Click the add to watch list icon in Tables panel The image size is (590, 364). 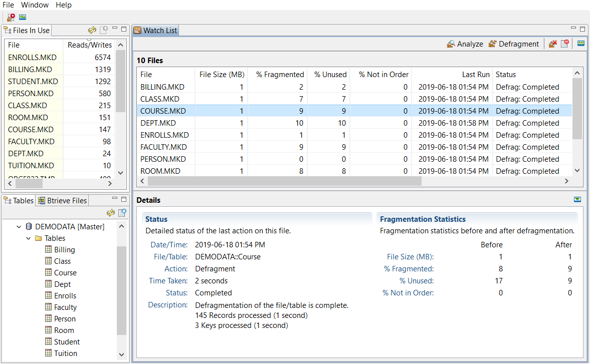[x=122, y=213]
